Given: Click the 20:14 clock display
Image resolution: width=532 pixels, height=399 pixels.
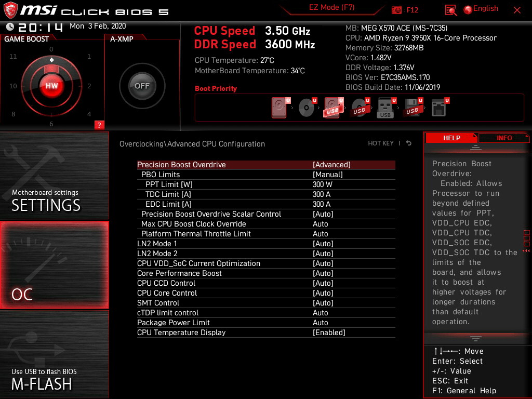Looking at the screenshot, I should click(x=41, y=27).
